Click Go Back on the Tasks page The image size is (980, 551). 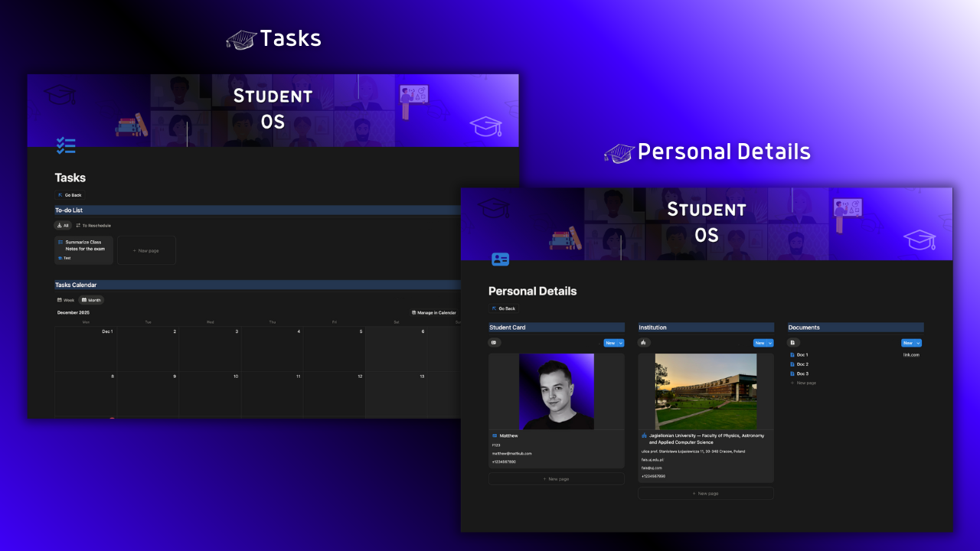click(70, 195)
